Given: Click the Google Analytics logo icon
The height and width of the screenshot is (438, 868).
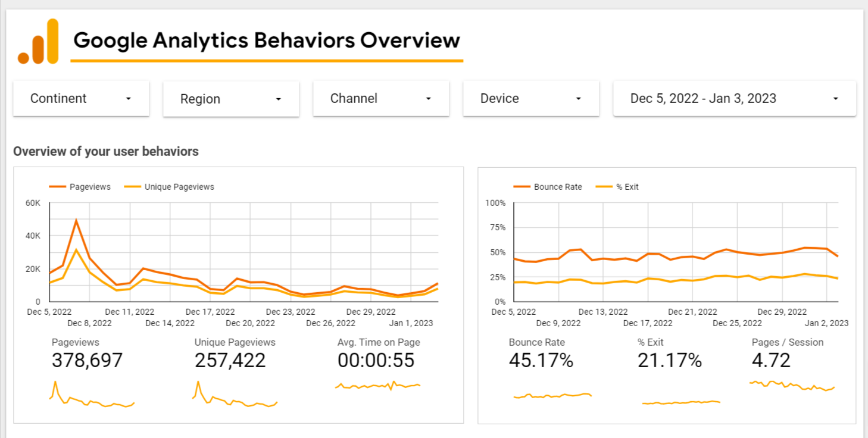Looking at the screenshot, I should (x=39, y=42).
